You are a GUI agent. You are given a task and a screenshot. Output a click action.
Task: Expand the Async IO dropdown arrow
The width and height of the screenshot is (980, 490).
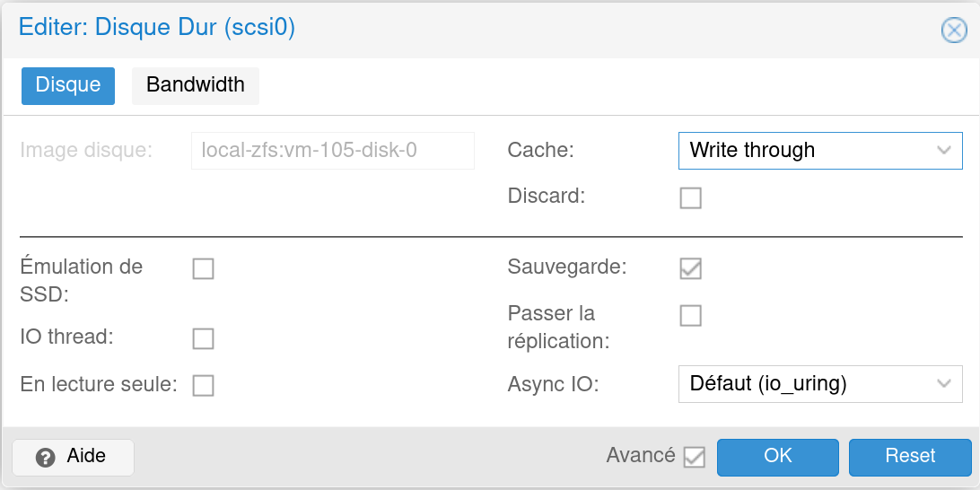tap(944, 384)
